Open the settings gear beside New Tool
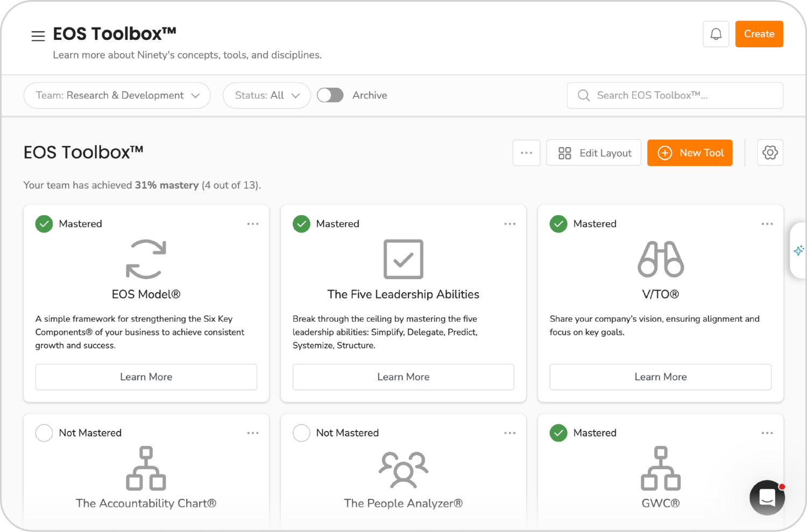The image size is (807, 532). [x=770, y=152]
